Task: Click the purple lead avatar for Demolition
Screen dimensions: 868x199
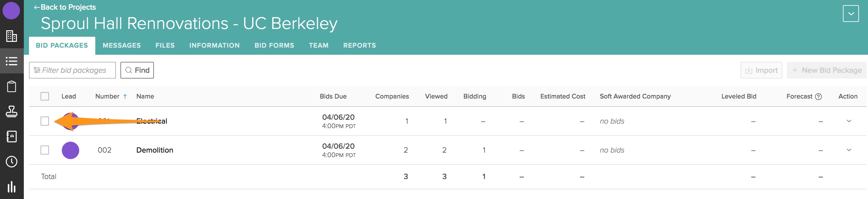Action: click(71, 150)
